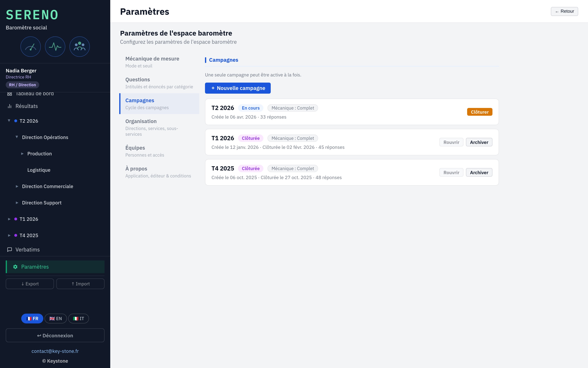
Task: Click the Nouvelle campagne button
Action: click(x=238, y=88)
